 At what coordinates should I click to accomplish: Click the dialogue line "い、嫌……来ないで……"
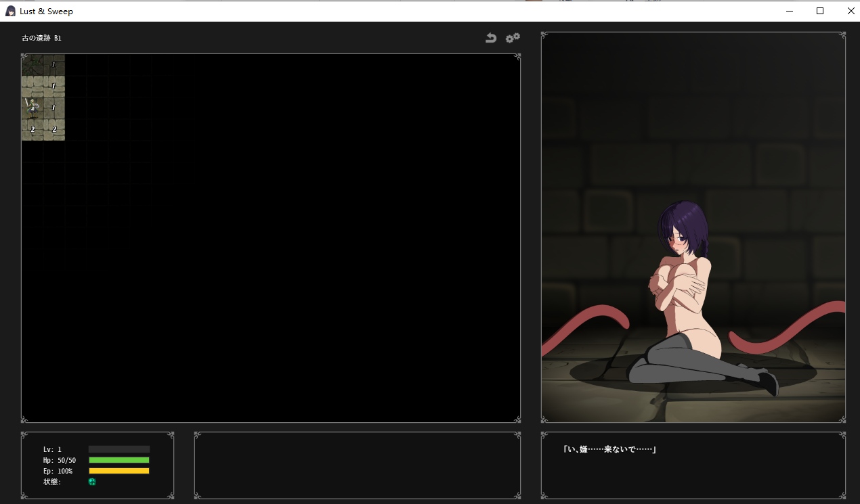(x=609, y=449)
